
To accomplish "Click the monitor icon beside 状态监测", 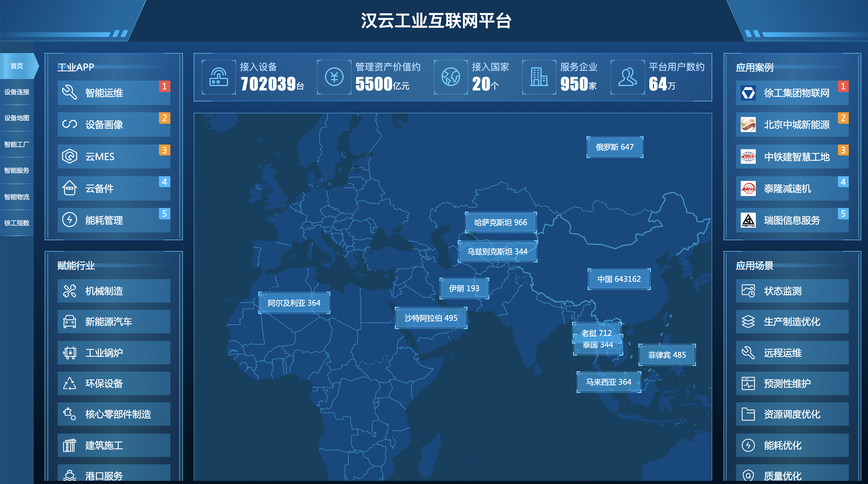I will pyautogui.click(x=748, y=291).
